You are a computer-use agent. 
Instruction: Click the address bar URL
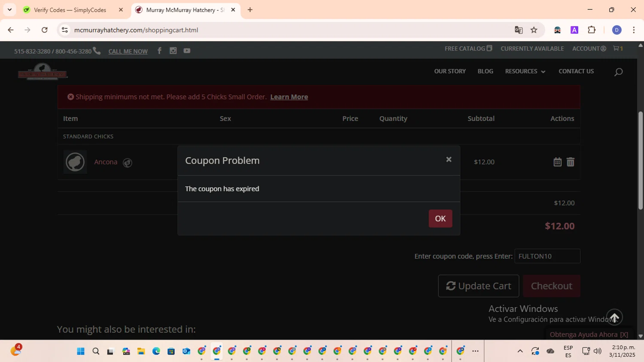tap(136, 30)
